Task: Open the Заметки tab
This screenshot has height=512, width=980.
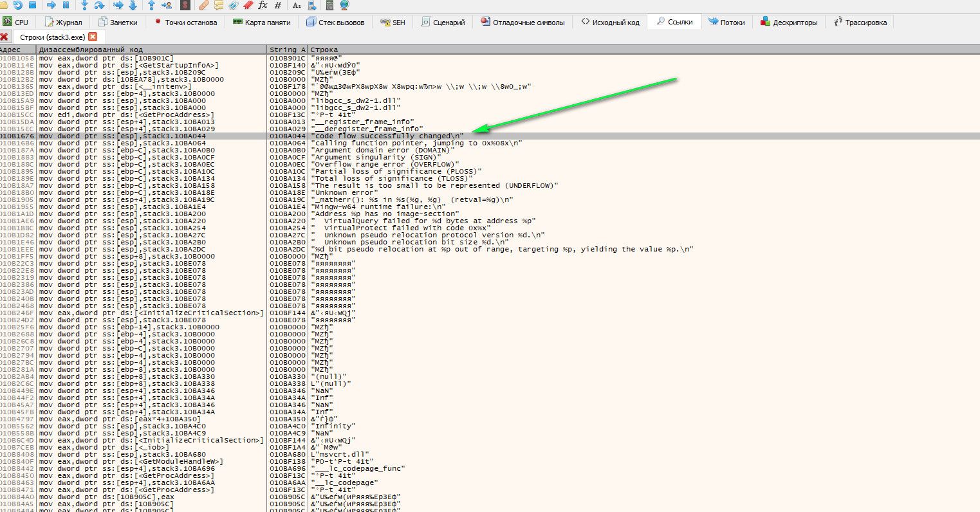Action: tap(118, 22)
